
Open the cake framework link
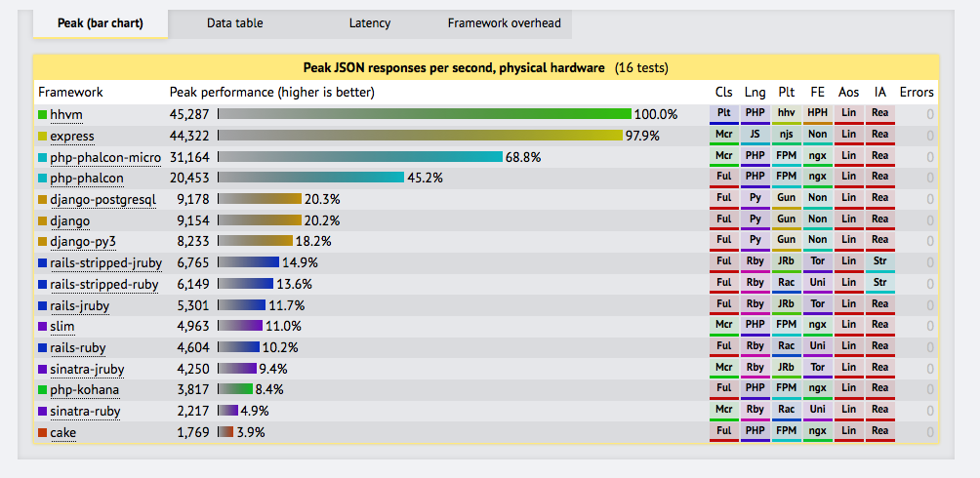point(63,432)
